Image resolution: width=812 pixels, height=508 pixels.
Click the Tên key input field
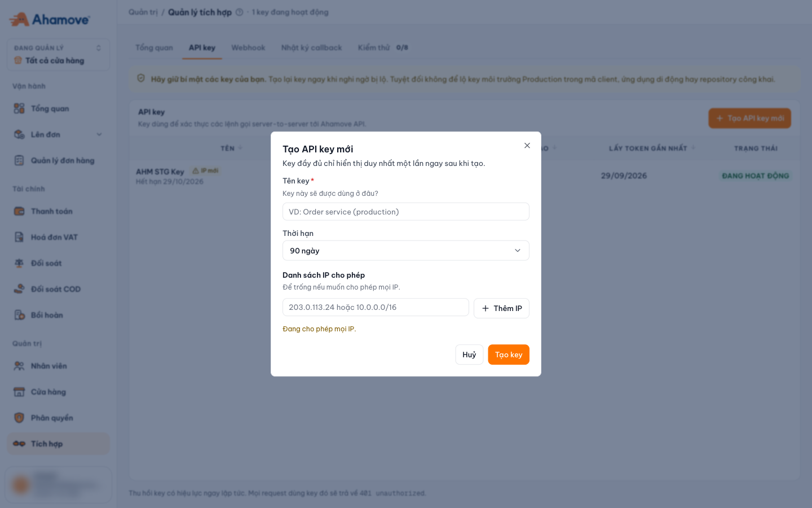pos(406,212)
